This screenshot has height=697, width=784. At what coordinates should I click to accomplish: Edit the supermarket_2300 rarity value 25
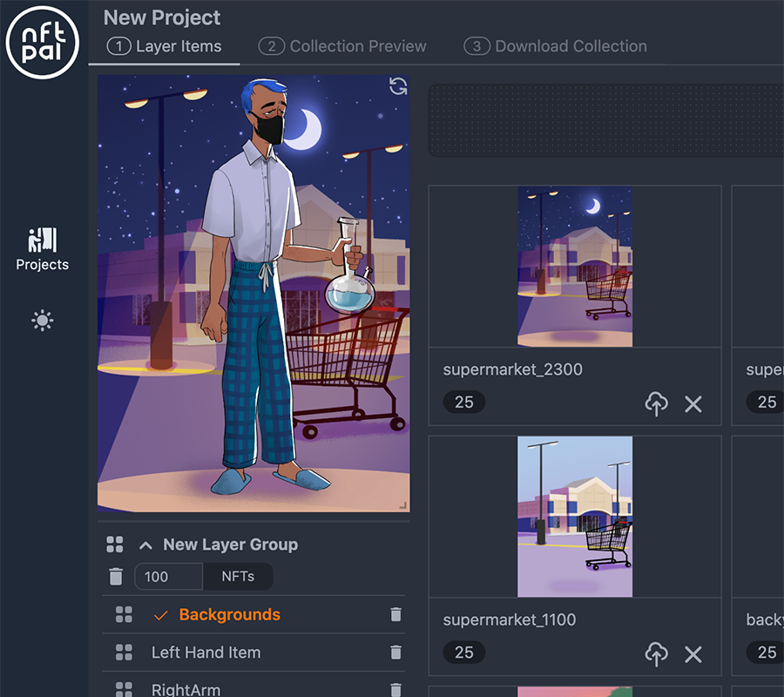464,402
